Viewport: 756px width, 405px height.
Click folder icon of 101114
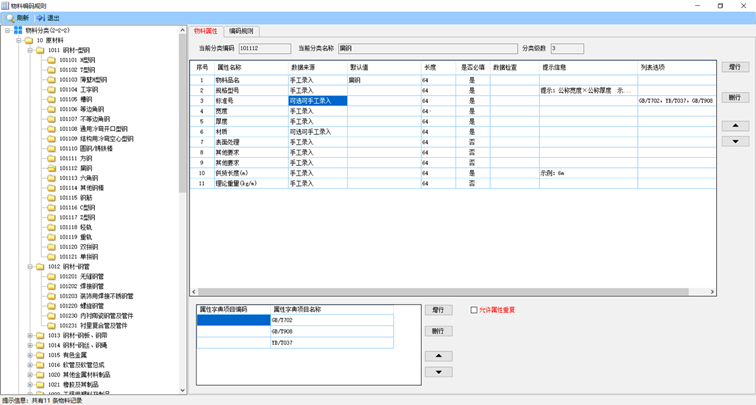coord(52,188)
